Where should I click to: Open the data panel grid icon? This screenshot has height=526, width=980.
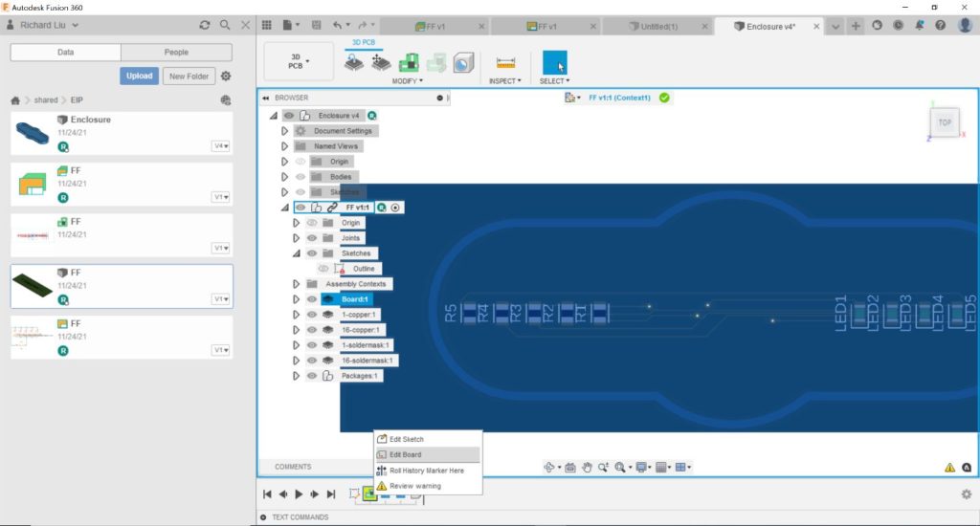pos(267,25)
